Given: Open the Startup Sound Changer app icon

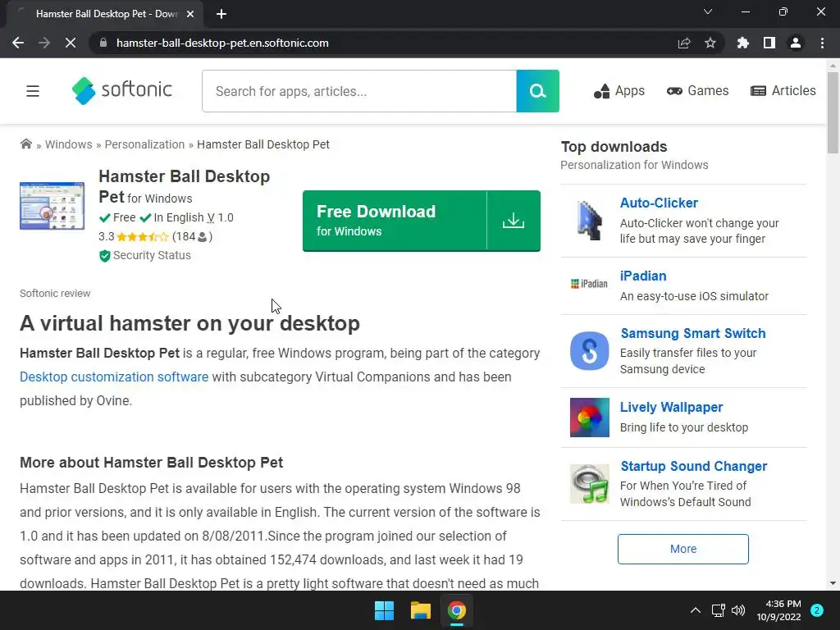Looking at the screenshot, I should pyautogui.click(x=589, y=484).
